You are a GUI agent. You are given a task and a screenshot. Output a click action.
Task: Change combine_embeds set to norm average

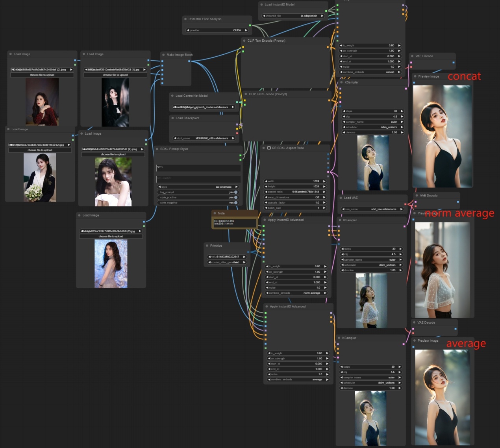[x=297, y=293]
